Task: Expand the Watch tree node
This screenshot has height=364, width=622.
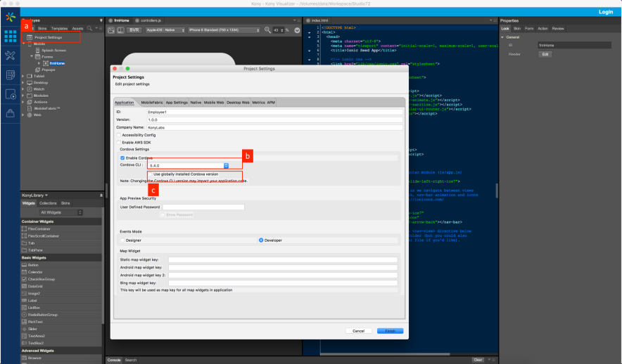Action: coord(23,89)
